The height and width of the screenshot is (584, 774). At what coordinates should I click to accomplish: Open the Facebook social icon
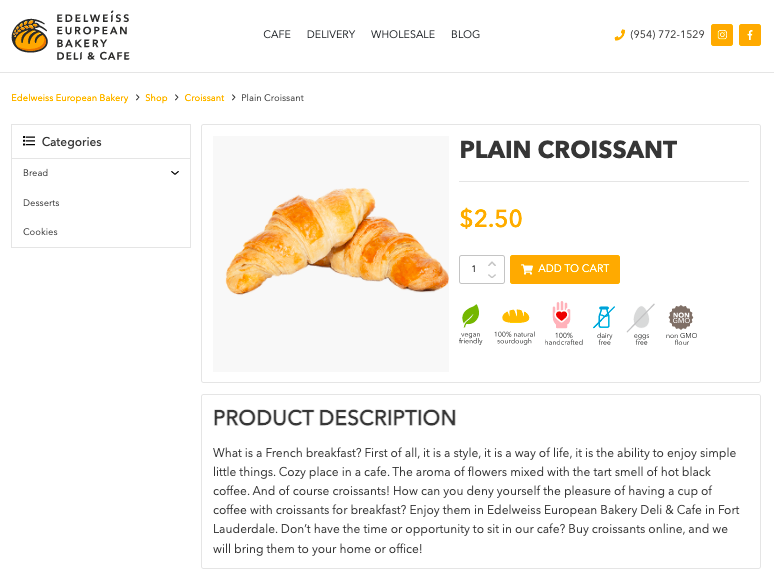coord(750,35)
